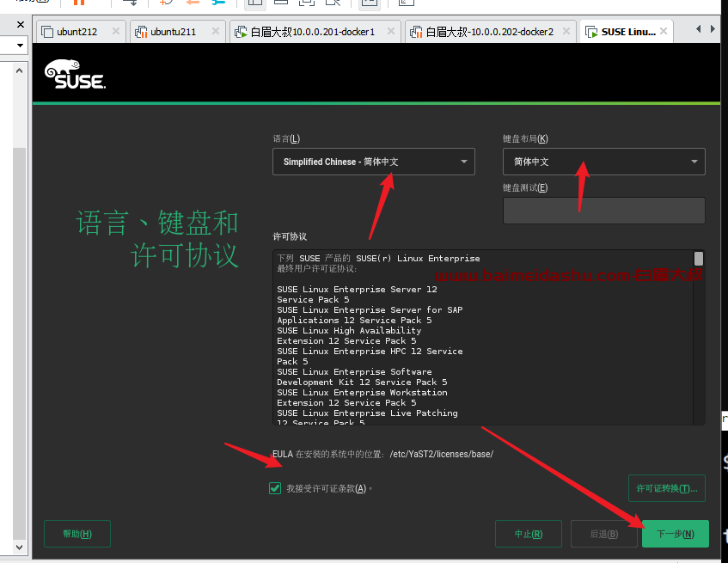Open the 键盘布局(K) keyboard layout dropdown
This screenshot has height=563, width=728.
[x=604, y=162]
